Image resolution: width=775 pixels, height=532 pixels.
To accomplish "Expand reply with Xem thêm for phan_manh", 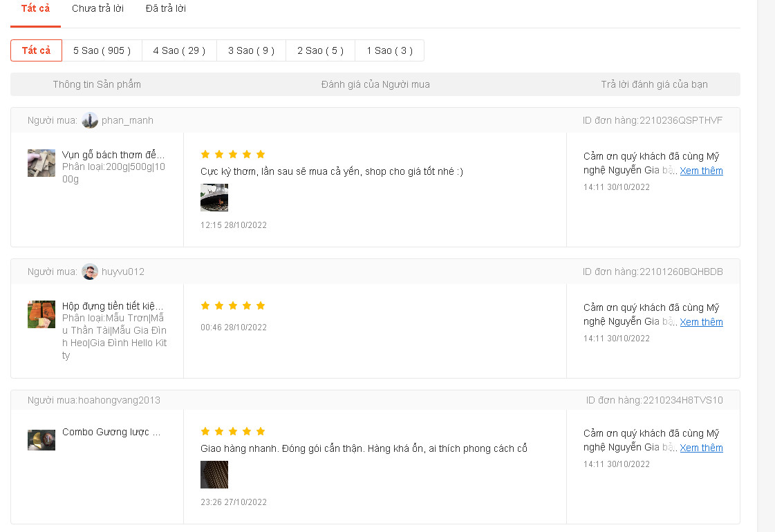I will click(x=701, y=171).
